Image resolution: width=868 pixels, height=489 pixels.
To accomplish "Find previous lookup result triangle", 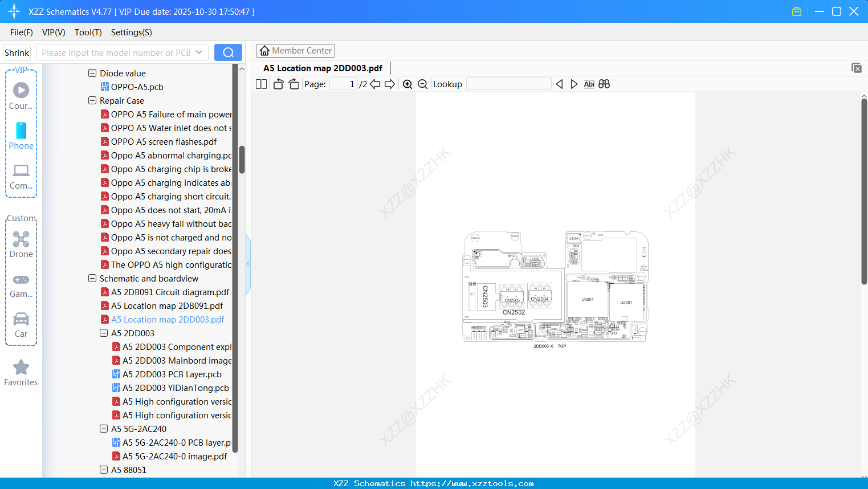I will pos(559,84).
